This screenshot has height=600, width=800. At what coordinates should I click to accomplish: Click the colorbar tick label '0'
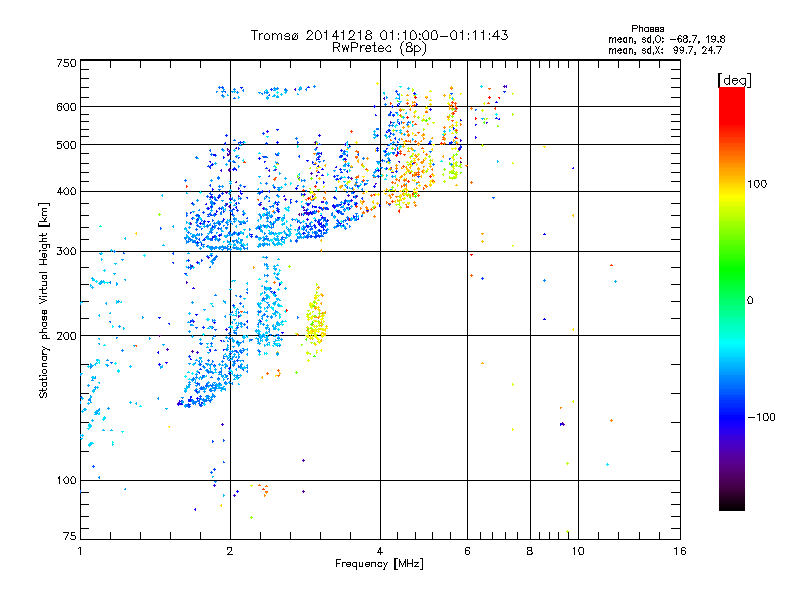coord(750,301)
